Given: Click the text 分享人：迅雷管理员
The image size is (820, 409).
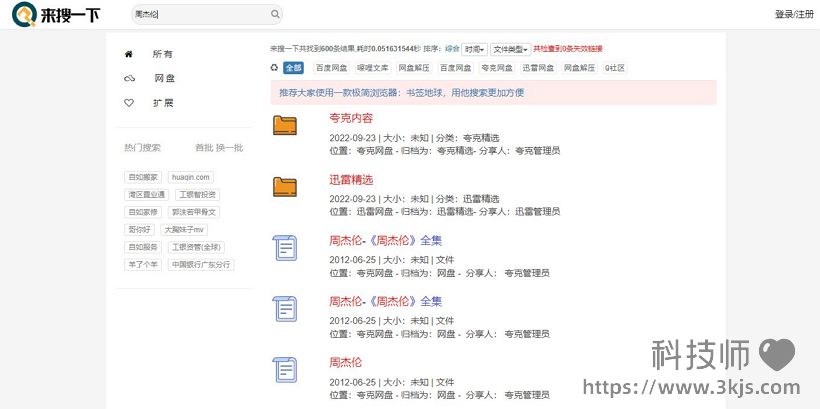Looking at the screenshot, I should tap(520, 212).
